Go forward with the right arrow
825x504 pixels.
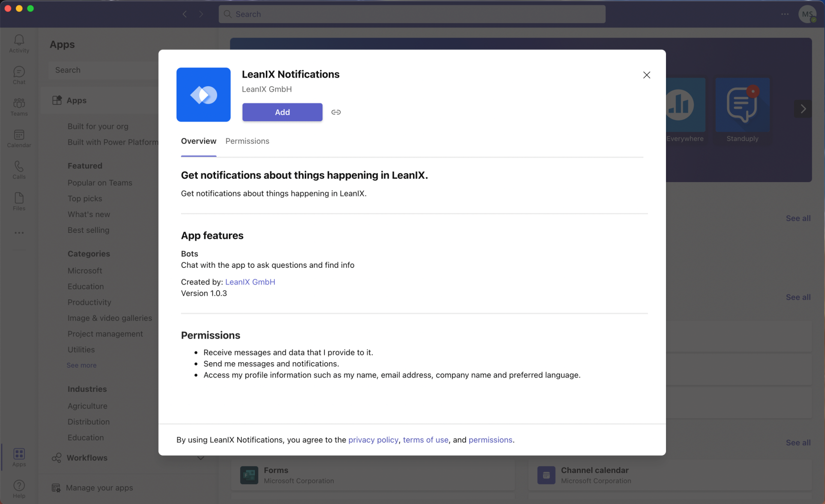(x=201, y=14)
